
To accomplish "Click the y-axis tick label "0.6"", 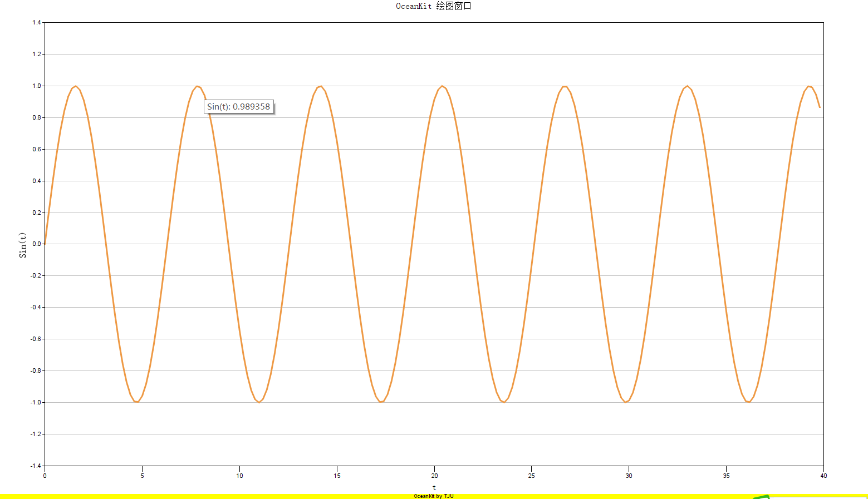I will point(37,150).
